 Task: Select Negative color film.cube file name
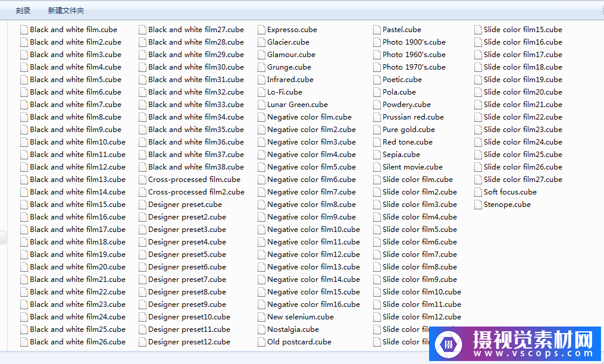pos(309,117)
